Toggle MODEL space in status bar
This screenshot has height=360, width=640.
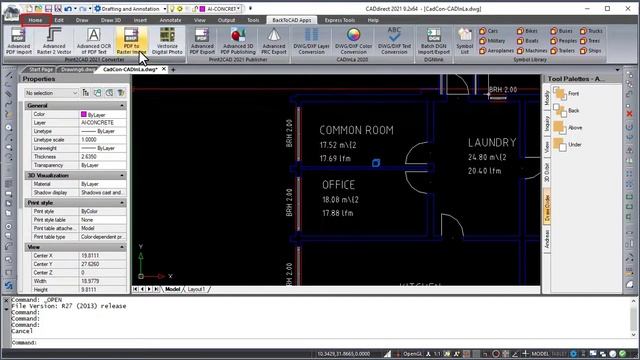[x=540, y=354]
